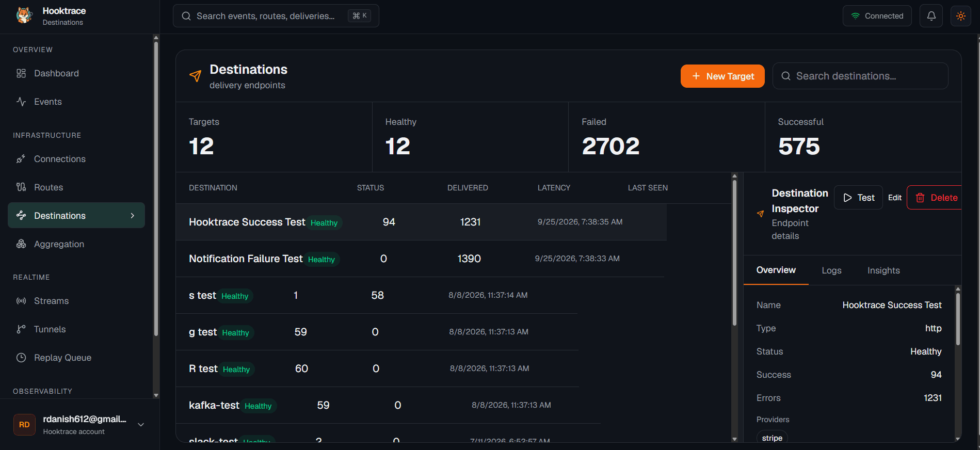
Task: Click the Connections plug icon
Action: (x=21, y=159)
